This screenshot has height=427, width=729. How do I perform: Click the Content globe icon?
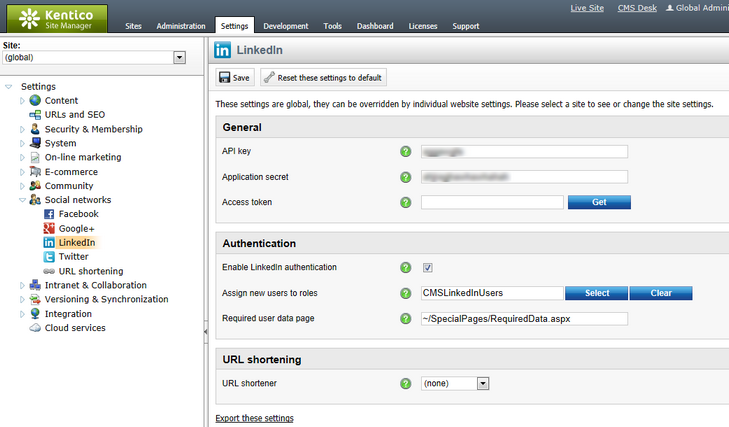(x=35, y=100)
